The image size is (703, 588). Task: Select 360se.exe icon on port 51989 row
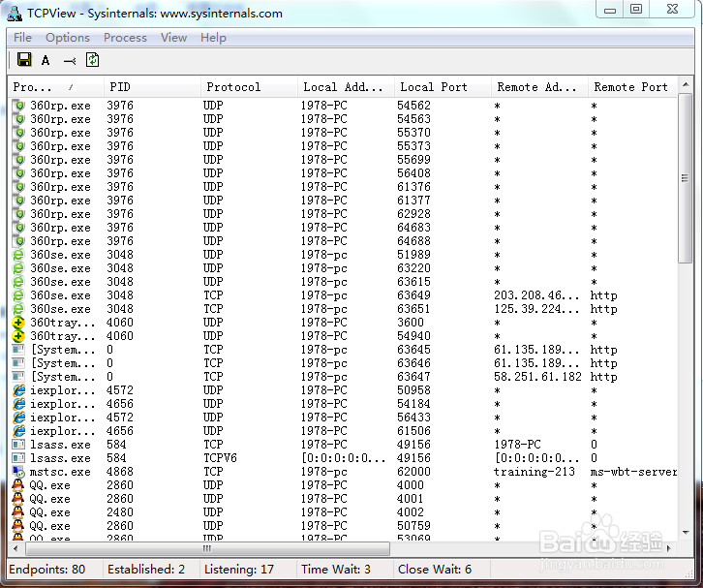coord(18,255)
